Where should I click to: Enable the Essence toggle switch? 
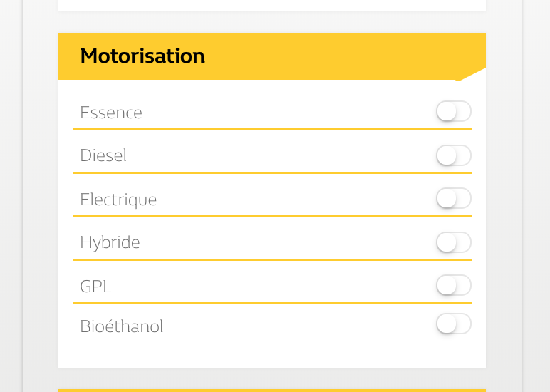click(454, 111)
